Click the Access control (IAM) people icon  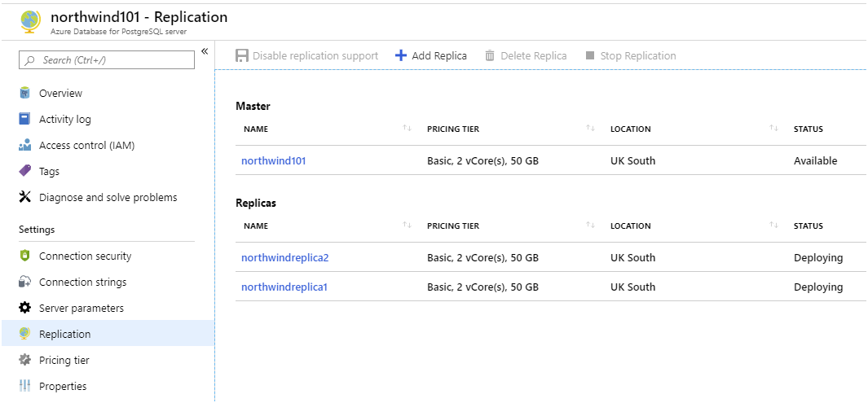pyautogui.click(x=24, y=146)
